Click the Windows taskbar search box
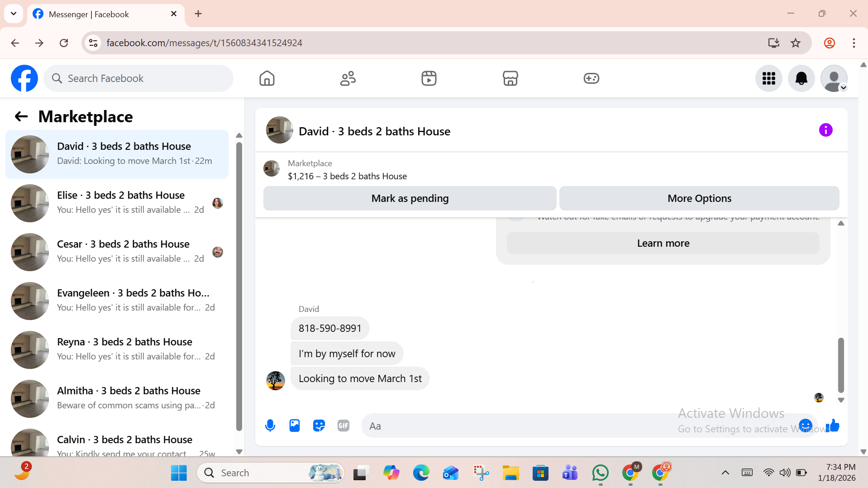This screenshot has width=868, height=488. [x=270, y=473]
